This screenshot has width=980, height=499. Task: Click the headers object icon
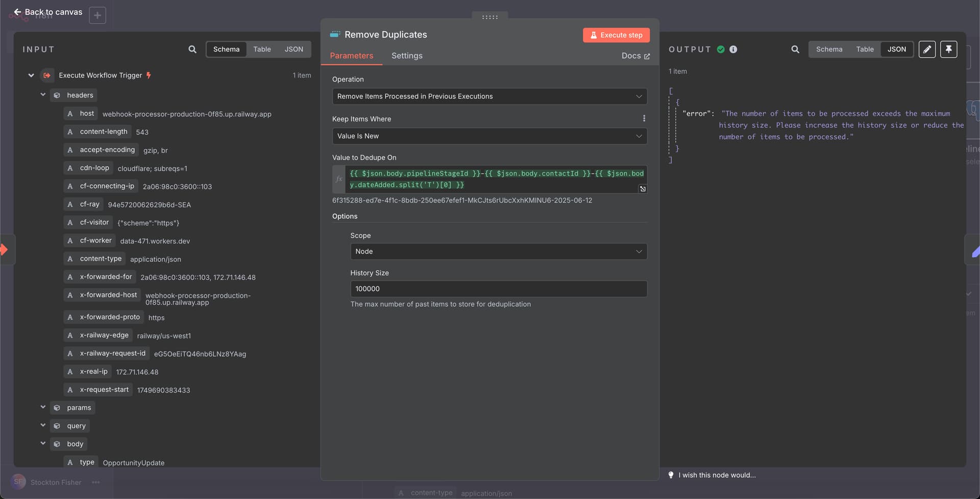point(57,95)
